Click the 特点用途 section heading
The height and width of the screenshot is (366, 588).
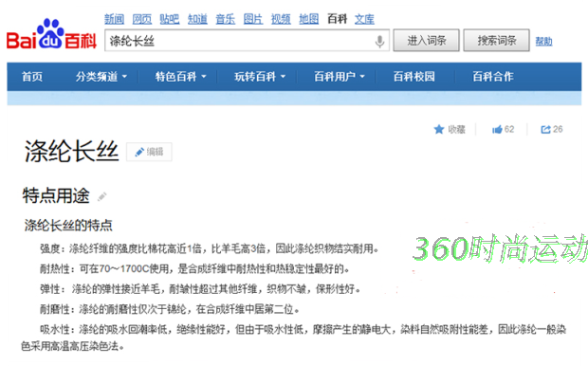click(56, 195)
